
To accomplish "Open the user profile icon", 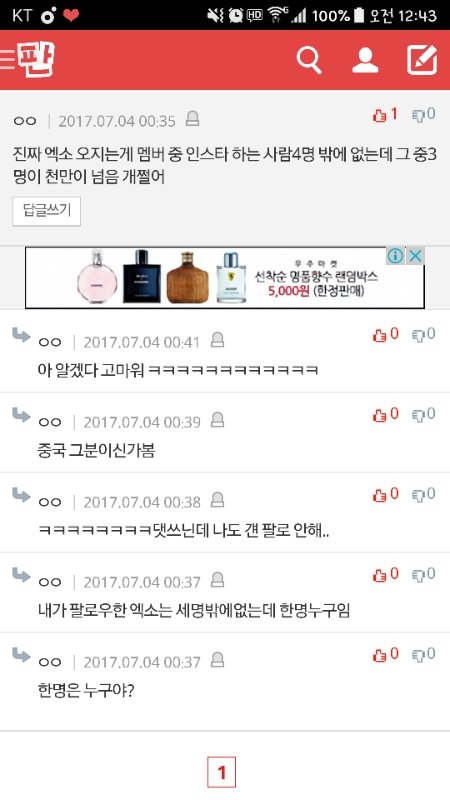I will coord(365,60).
